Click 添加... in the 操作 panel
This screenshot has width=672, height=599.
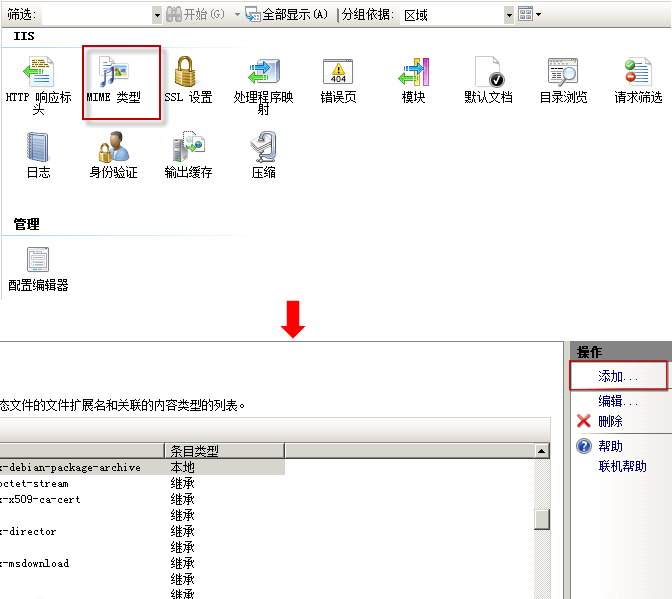click(617, 376)
